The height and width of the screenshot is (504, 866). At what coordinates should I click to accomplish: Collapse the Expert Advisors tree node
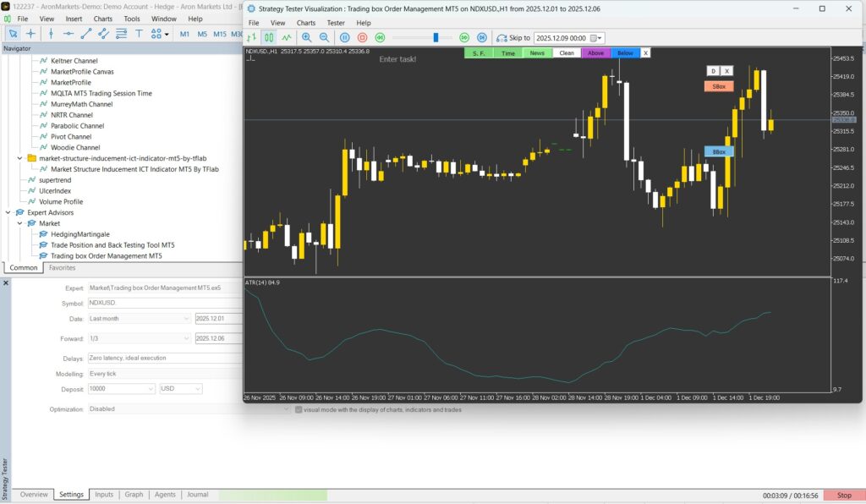(x=8, y=213)
